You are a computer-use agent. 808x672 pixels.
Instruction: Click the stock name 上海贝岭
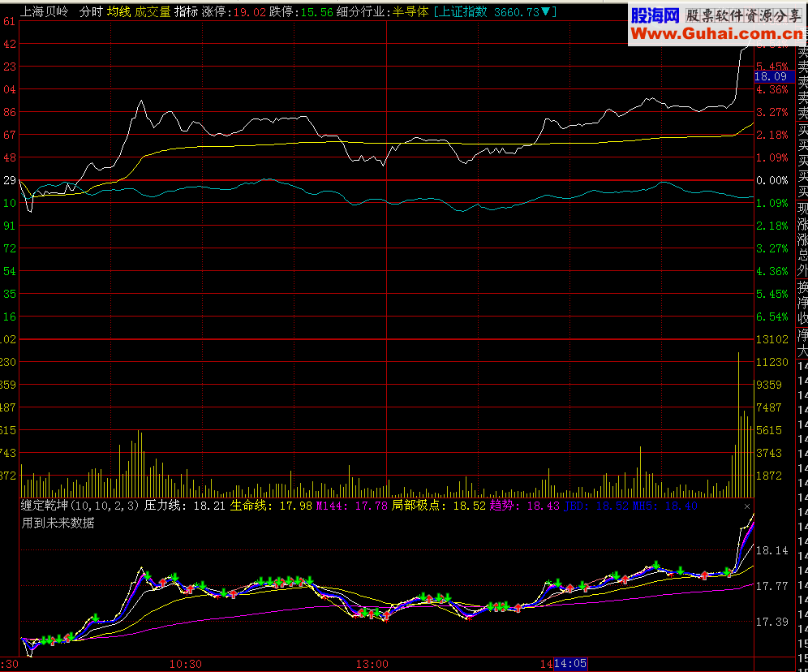(x=44, y=12)
